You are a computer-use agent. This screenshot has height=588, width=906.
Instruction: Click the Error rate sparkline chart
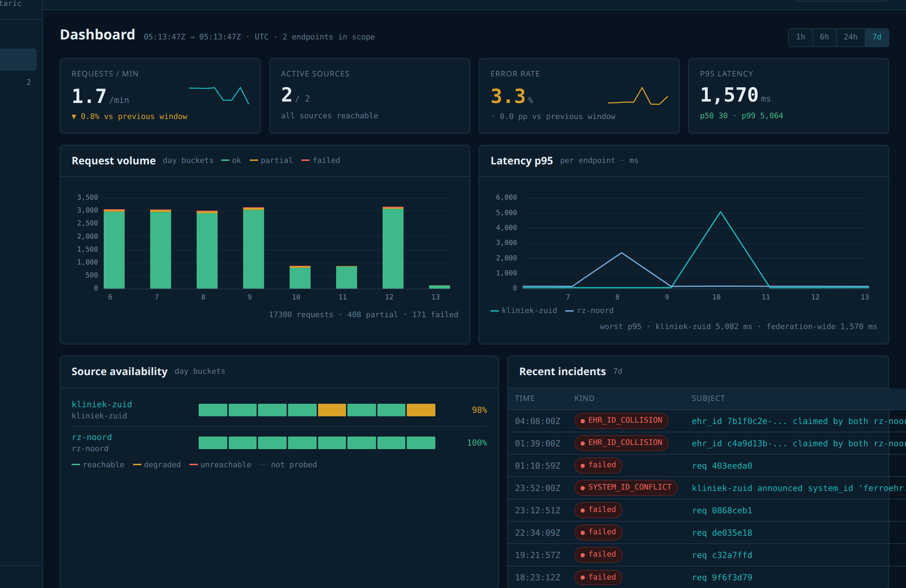(x=638, y=96)
